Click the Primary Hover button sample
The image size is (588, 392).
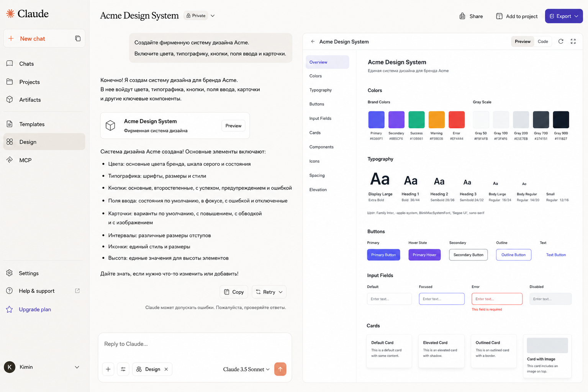point(424,255)
